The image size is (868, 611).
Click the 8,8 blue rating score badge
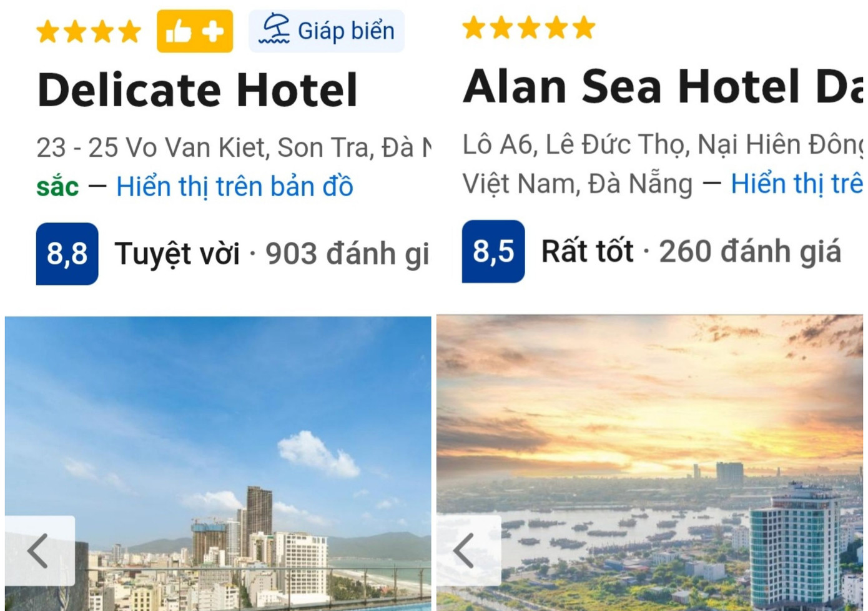pyautogui.click(x=66, y=252)
